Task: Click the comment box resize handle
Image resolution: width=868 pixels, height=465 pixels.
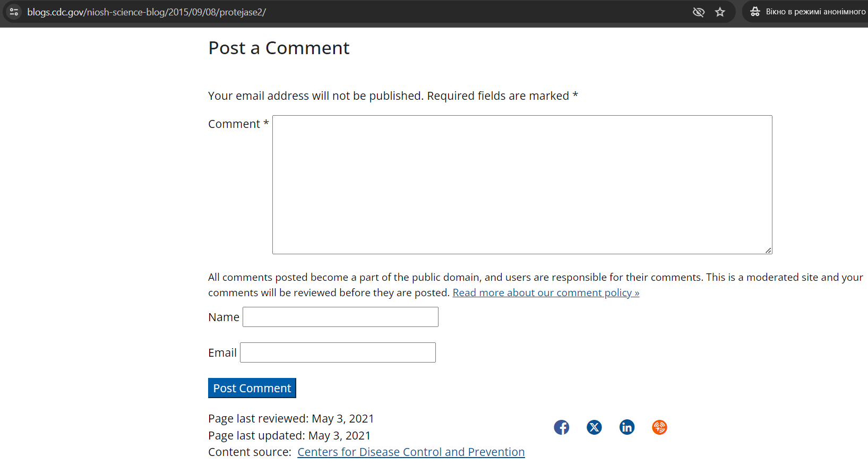Action: 768,251
